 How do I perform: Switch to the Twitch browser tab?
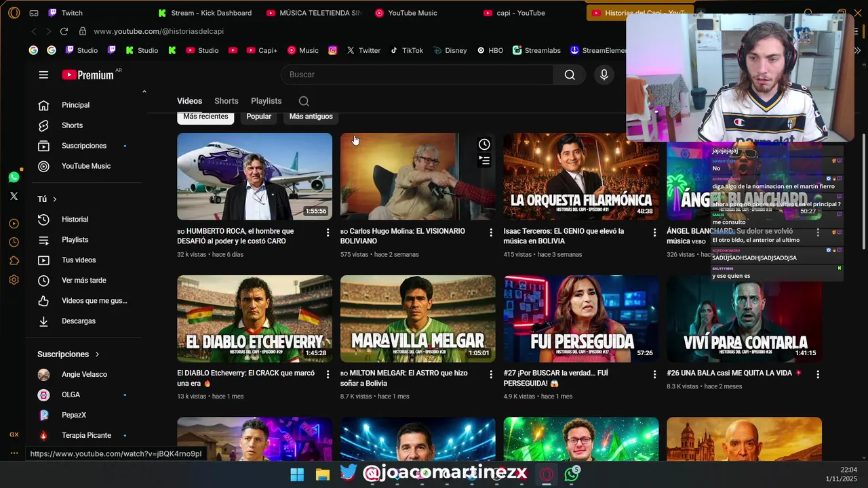(71, 13)
